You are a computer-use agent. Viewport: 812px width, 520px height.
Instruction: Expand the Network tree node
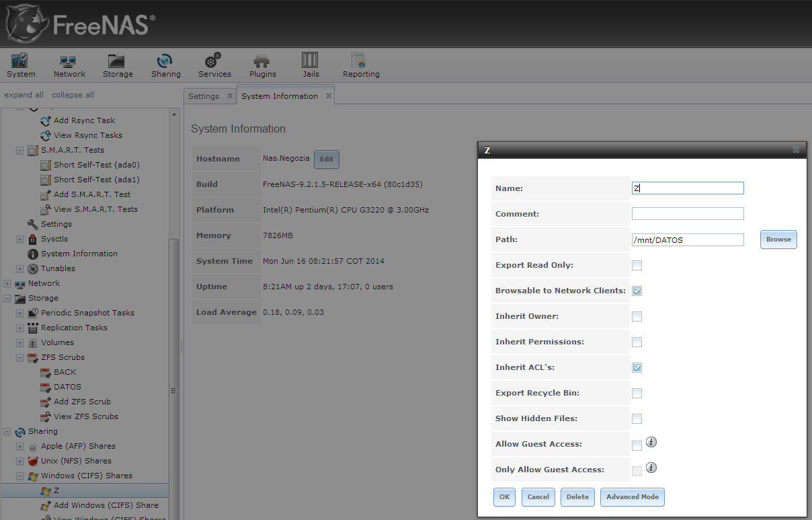[x=7, y=283]
